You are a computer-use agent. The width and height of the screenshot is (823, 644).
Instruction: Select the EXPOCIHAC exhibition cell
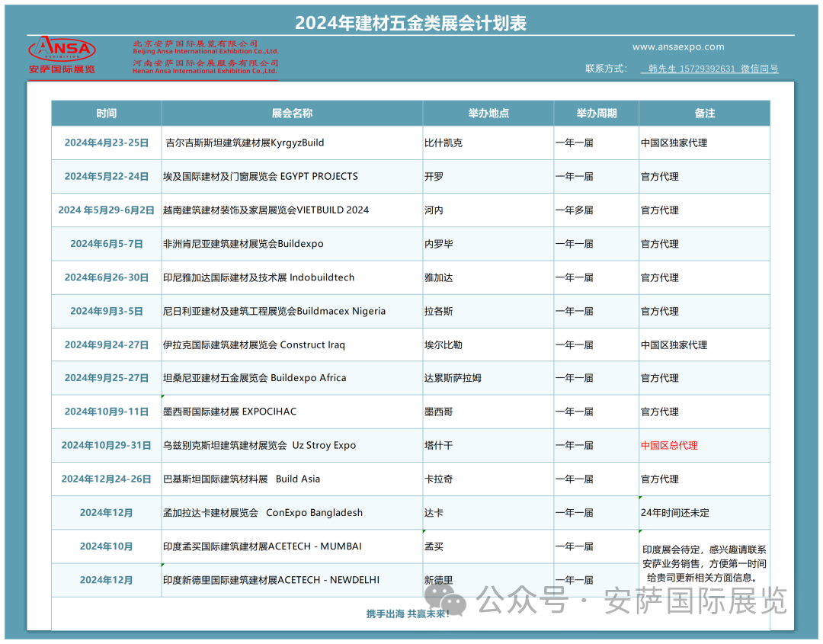click(x=292, y=412)
